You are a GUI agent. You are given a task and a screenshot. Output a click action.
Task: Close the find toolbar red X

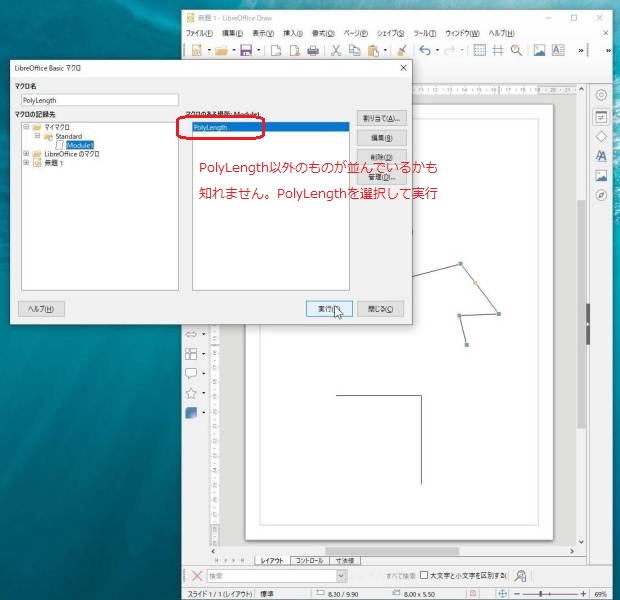197,575
